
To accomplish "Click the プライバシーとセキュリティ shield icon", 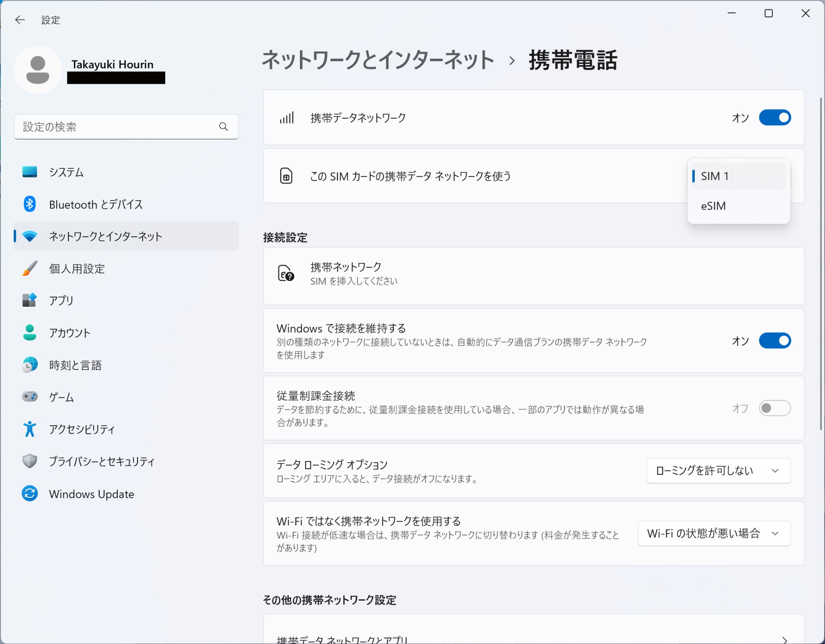I will (29, 461).
